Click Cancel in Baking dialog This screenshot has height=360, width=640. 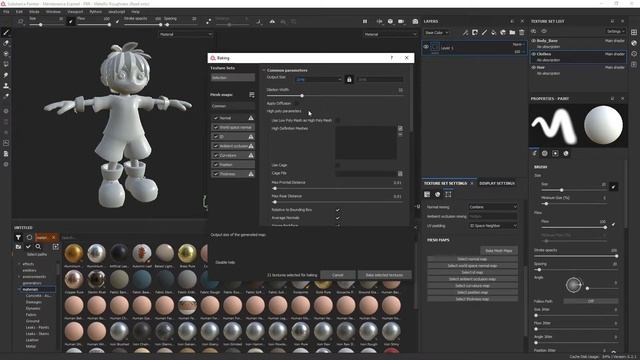[338, 275]
